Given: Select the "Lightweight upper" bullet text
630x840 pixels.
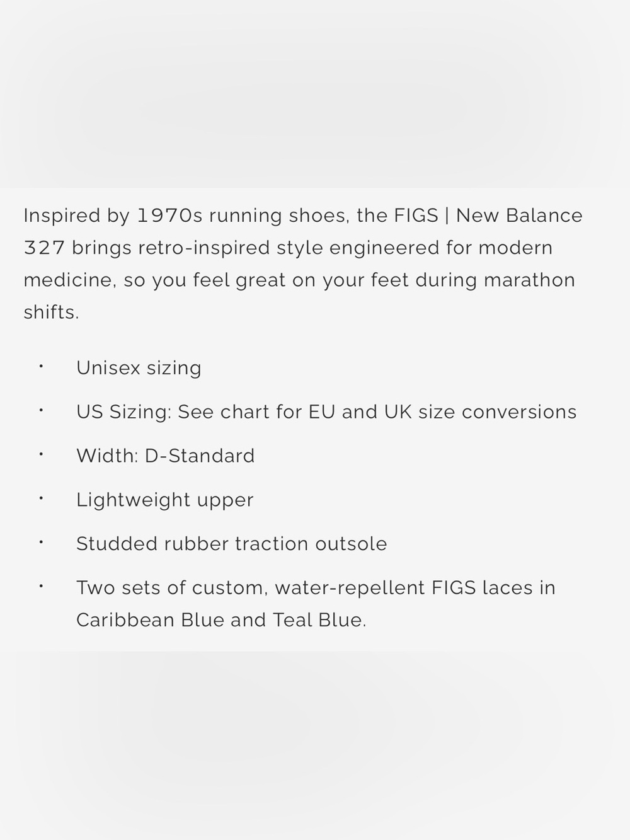Looking at the screenshot, I should click(x=165, y=500).
